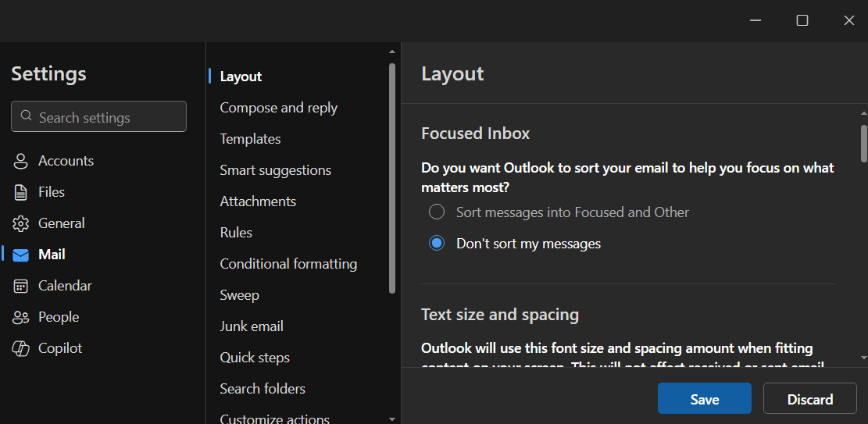This screenshot has width=868, height=424.
Task: Maximize the settings window
Action: click(x=802, y=20)
